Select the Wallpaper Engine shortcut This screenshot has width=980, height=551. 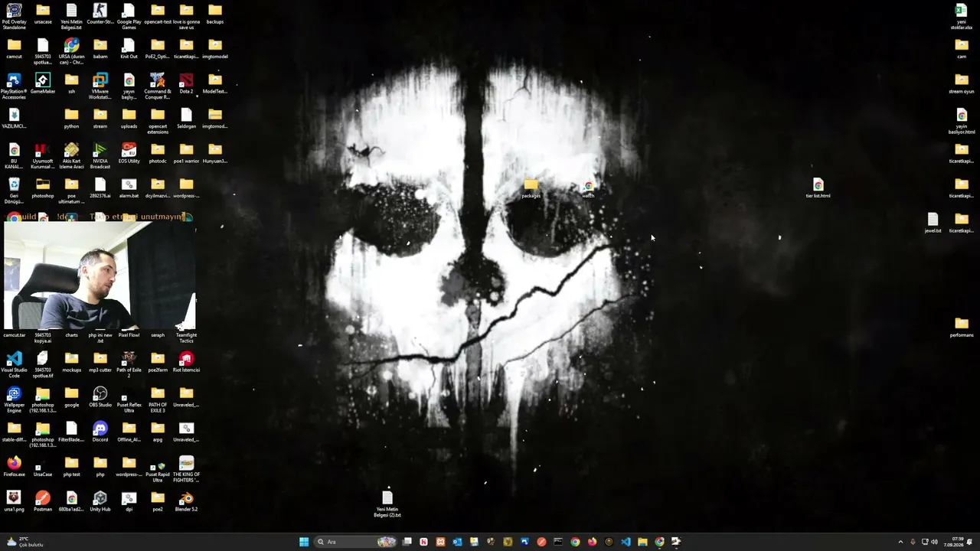click(x=14, y=399)
